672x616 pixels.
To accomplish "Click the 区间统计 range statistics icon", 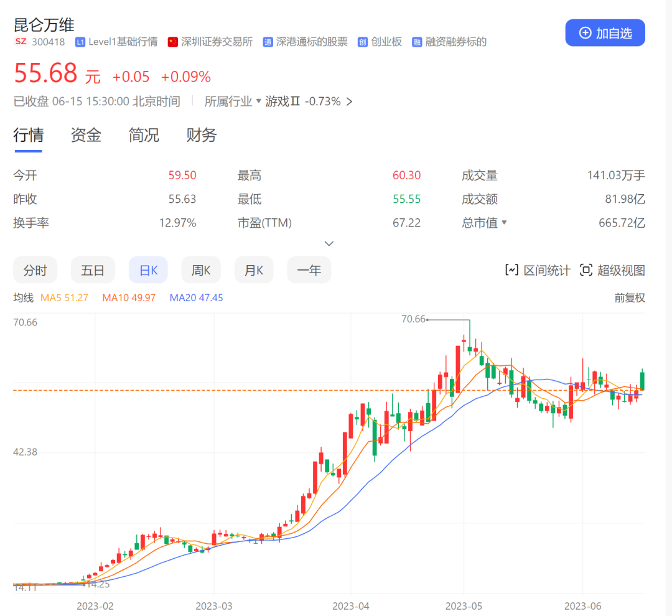I will pos(511,270).
